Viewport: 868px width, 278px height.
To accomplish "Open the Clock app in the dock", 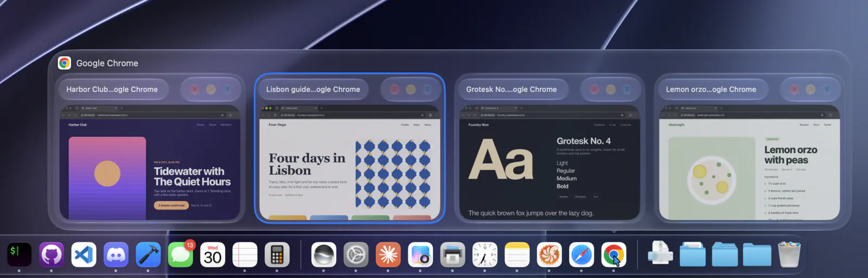I will [x=485, y=255].
